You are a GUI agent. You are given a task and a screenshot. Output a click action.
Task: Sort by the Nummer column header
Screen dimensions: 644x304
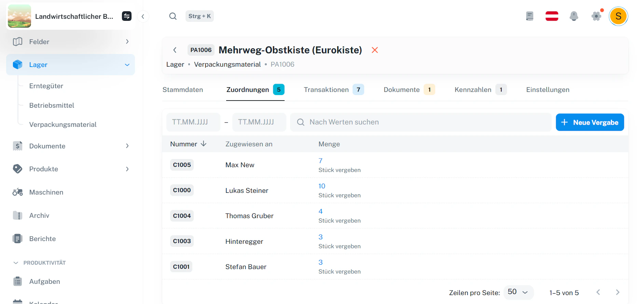[188, 144]
